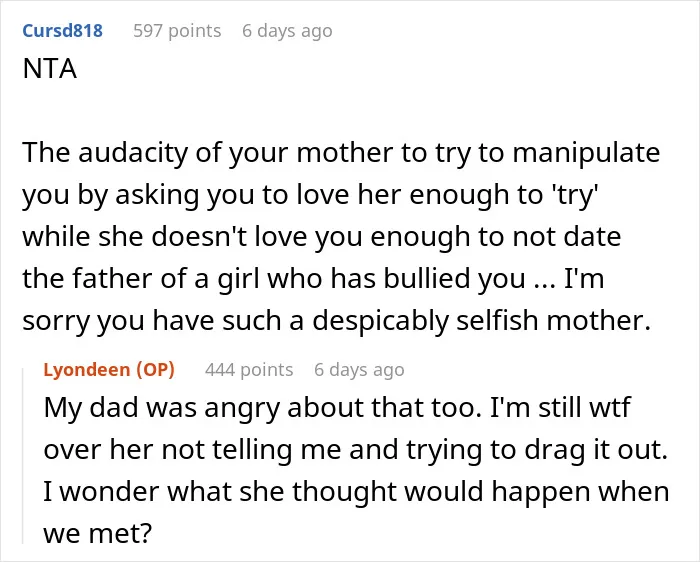Open Cursd818 comment's '6 days ago' permalink
Image resolution: width=700 pixels, height=562 pixels.
point(287,31)
